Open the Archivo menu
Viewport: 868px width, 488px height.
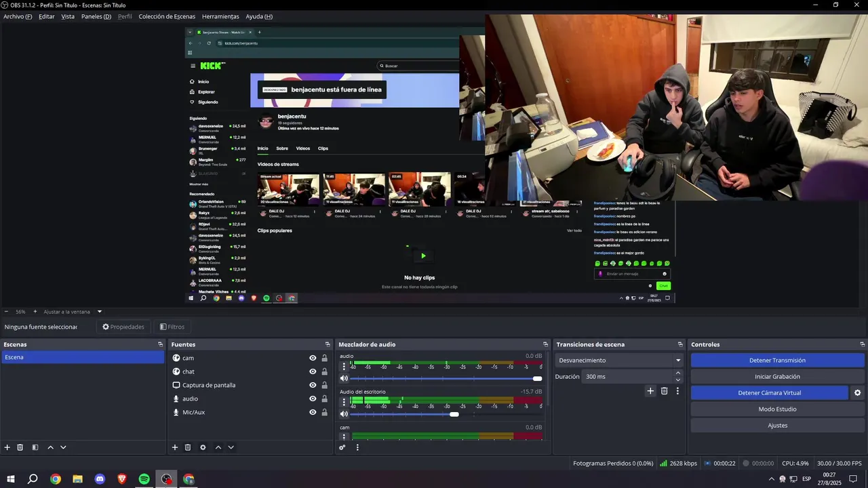tap(18, 16)
